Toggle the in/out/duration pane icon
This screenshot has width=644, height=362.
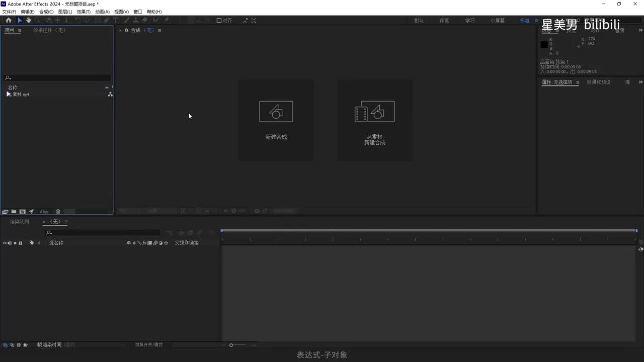tap(19, 345)
